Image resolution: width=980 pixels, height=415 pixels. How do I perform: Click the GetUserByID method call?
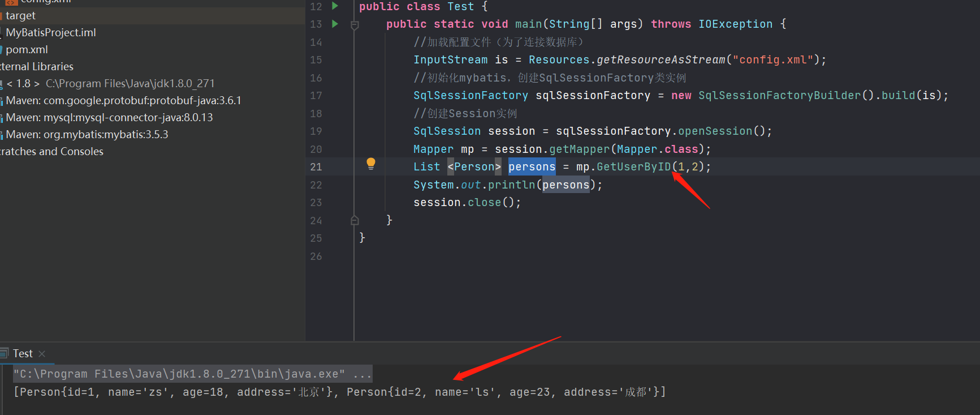(x=633, y=167)
